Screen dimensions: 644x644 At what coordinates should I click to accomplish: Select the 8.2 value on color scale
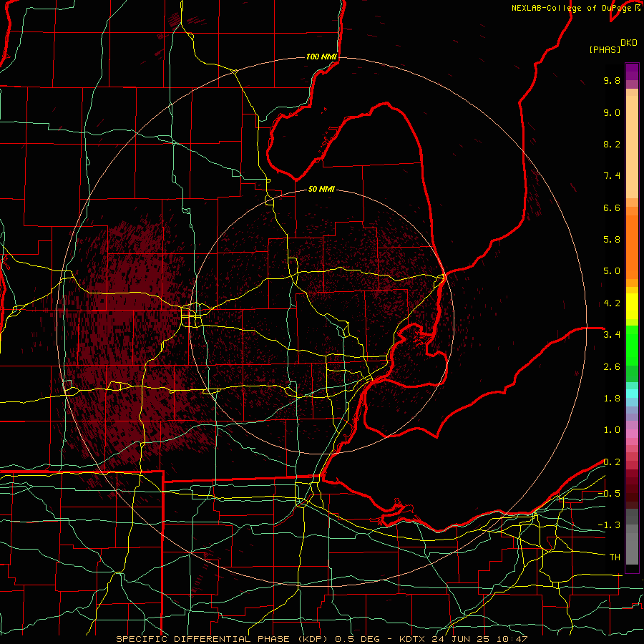(x=612, y=144)
